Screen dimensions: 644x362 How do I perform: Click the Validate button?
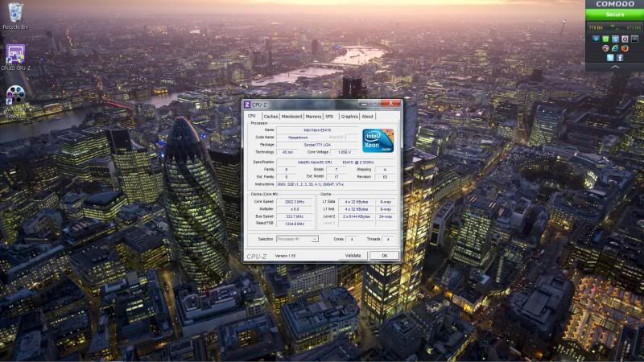coord(353,255)
